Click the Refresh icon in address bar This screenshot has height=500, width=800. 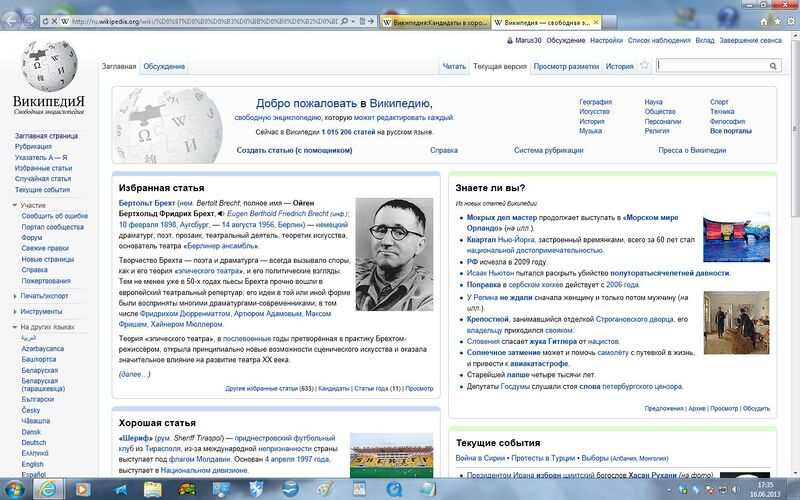(45, 21)
